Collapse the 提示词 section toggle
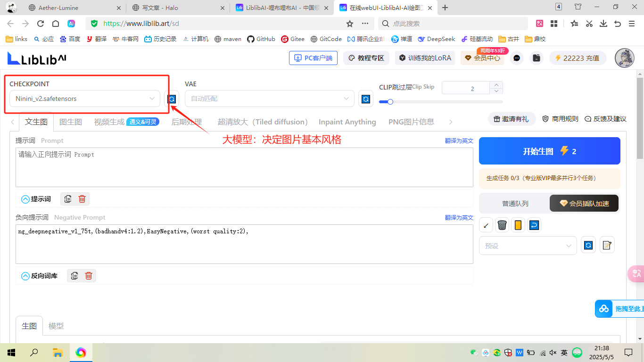The image size is (644, 362). 25,199
